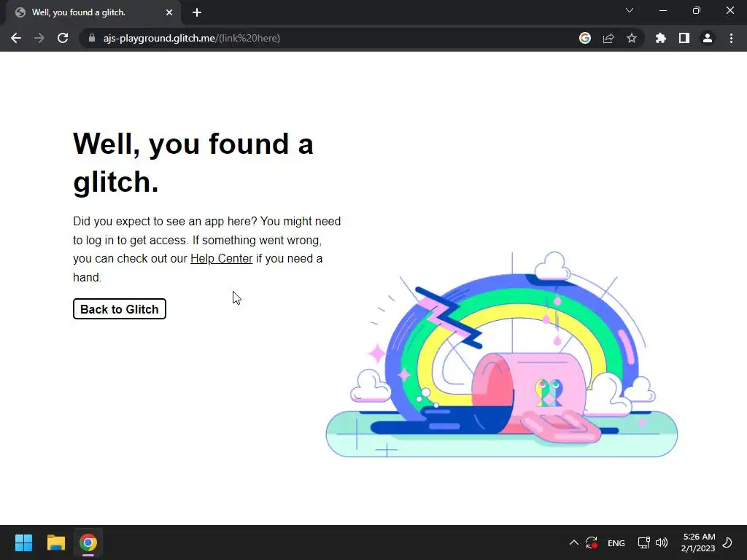Open the Chrome profile menu
Viewport: 747px width, 560px height.
pyautogui.click(x=708, y=38)
